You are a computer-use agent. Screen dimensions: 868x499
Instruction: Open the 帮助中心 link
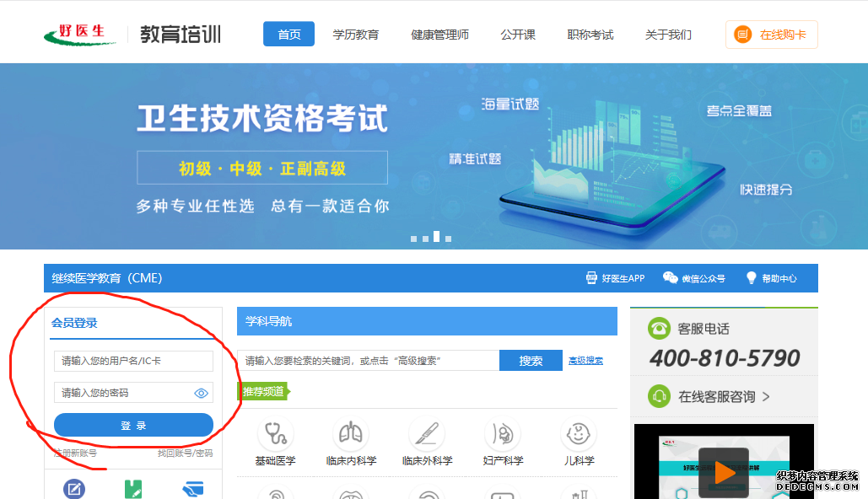pyautogui.click(x=779, y=278)
